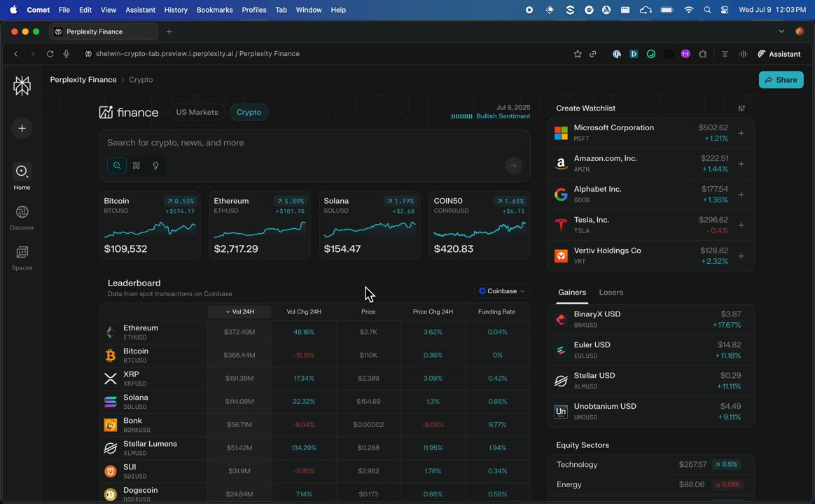Open the voice waveform icon in toolbar
Image resolution: width=815 pixels, height=504 pixels.
(743, 54)
